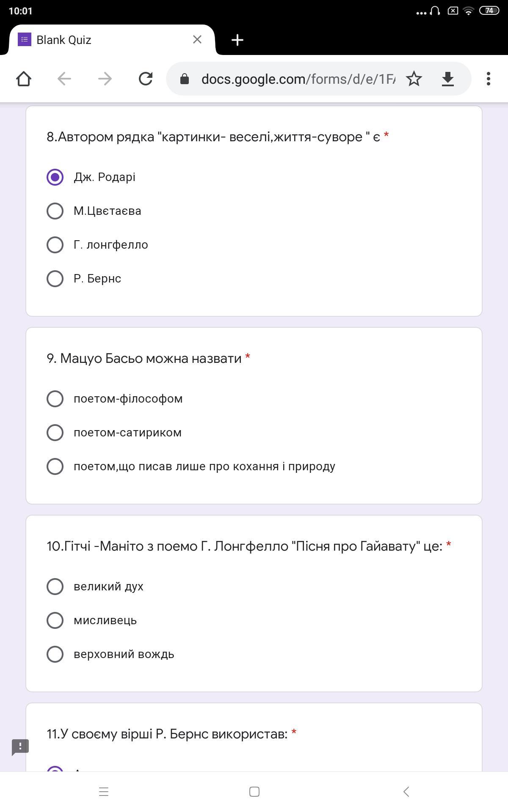
Task: Reload the current page
Action: click(x=146, y=79)
